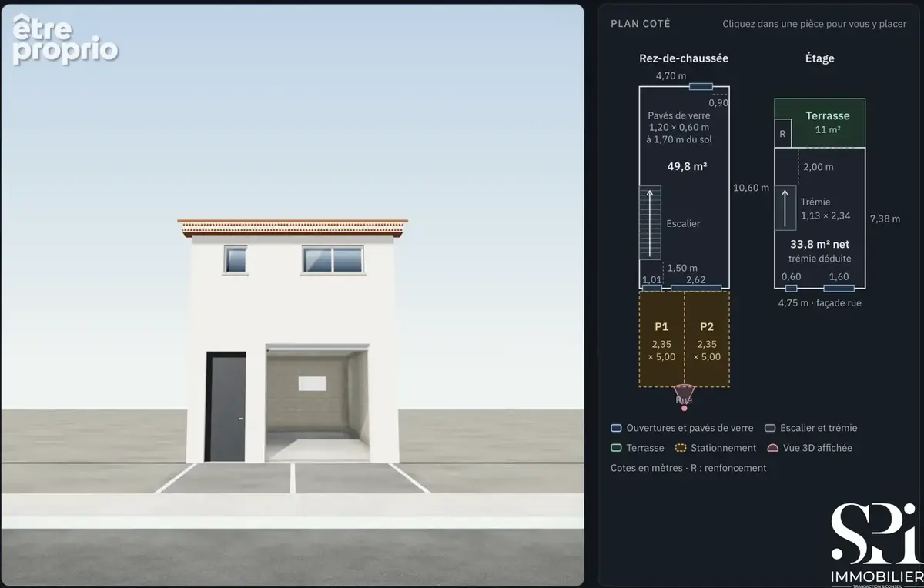Image resolution: width=924 pixels, height=588 pixels.
Task: Click the blue Ouvertures et pavés de verre swatch
Action: pyautogui.click(x=616, y=428)
